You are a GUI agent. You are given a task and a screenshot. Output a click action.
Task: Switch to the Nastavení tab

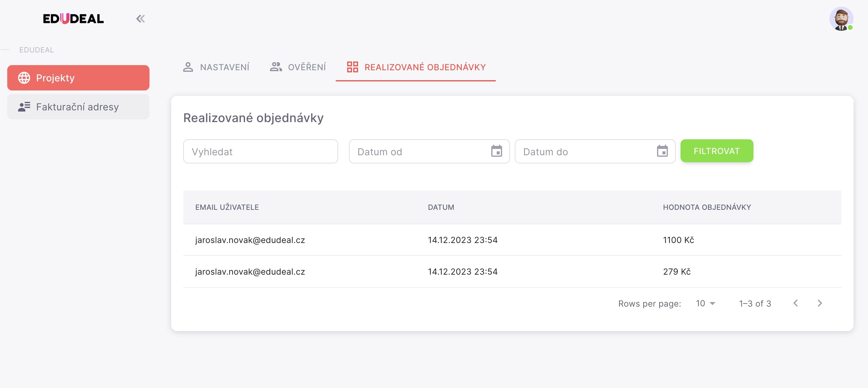tap(216, 67)
